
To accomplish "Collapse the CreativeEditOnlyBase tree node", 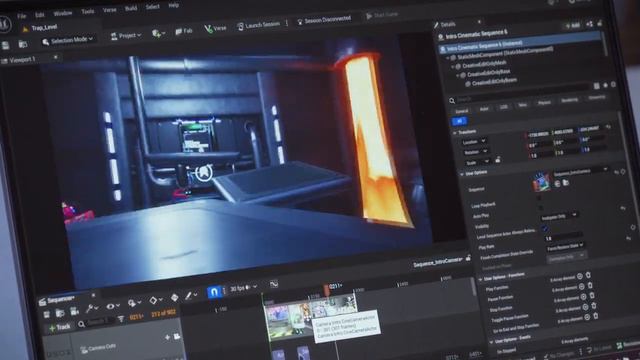I will pos(458,75).
